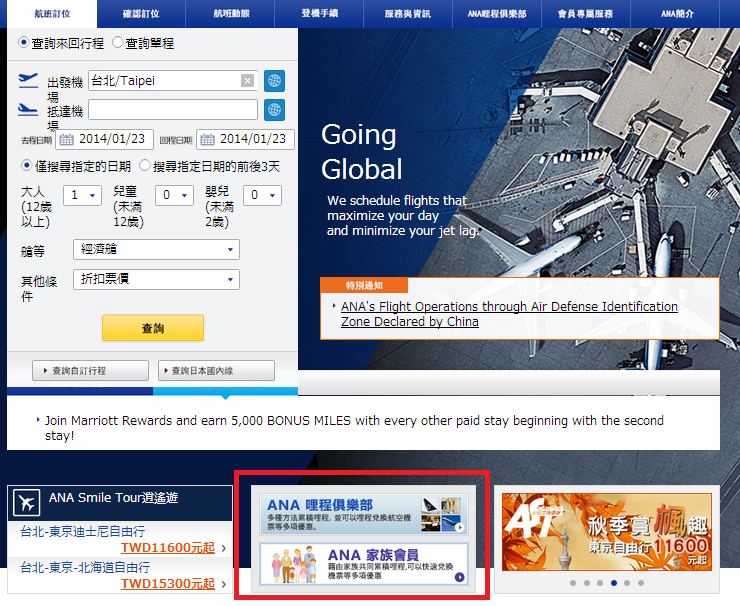The width and height of the screenshot is (740, 606).
Task: Click the 回程日期 date value
Action: point(253,139)
